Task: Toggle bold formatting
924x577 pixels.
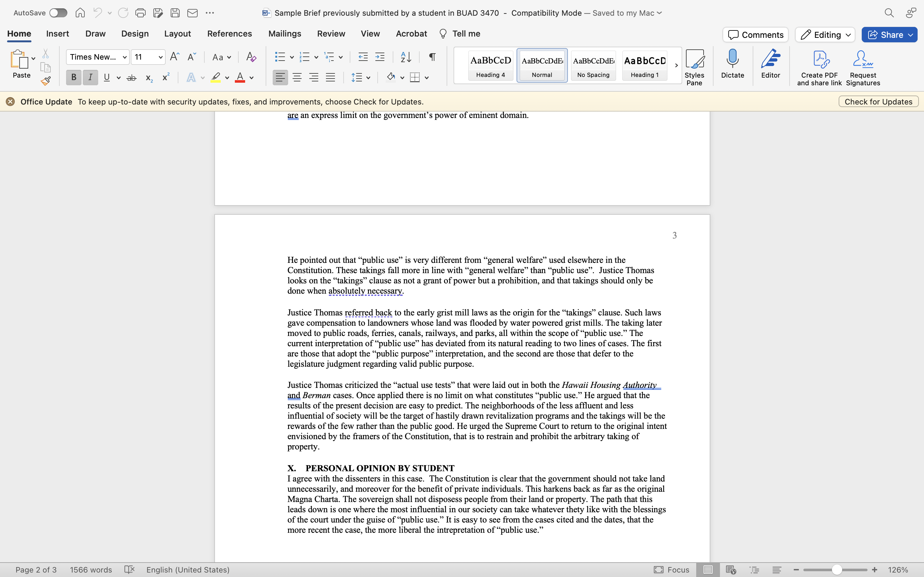Action: (x=73, y=77)
